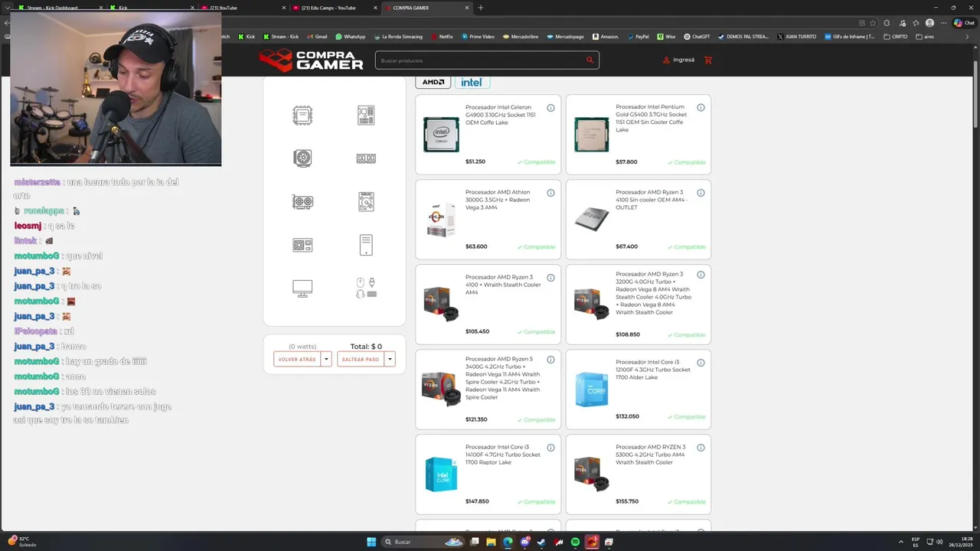The width and height of the screenshot is (980, 551).
Task: Open the Procesador Intel Celeron G4900 product title
Action: point(501,115)
